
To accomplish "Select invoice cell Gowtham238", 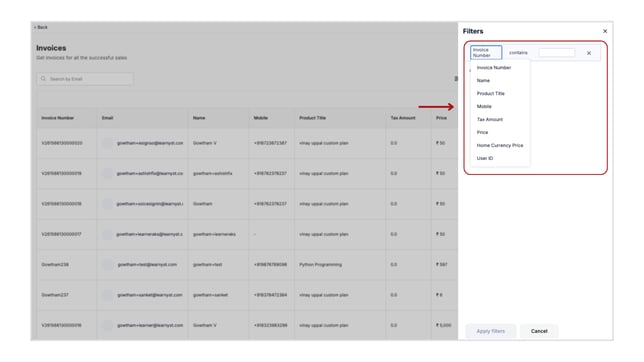I will (x=55, y=265).
